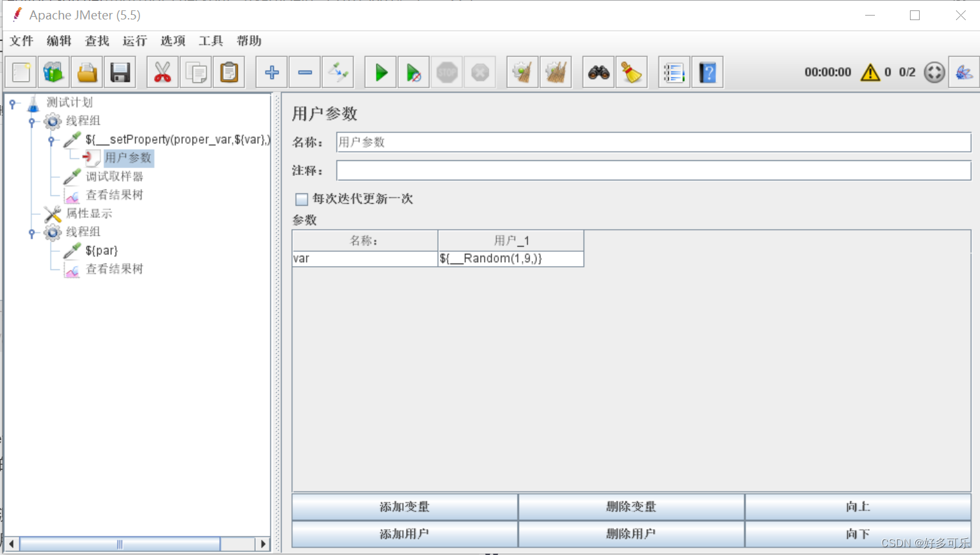This screenshot has height=555, width=980.
Task: Open the Function Helper list icon
Action: tap(674, 72)
